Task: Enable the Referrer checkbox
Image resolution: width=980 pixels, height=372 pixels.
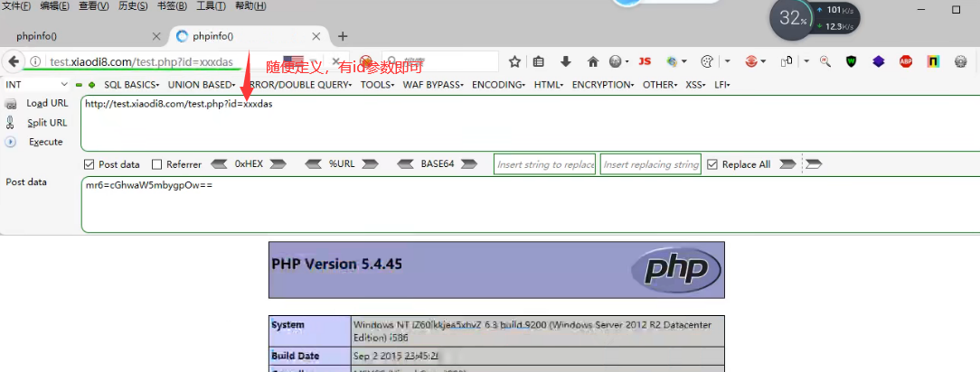Action: [x=157, y=164]
